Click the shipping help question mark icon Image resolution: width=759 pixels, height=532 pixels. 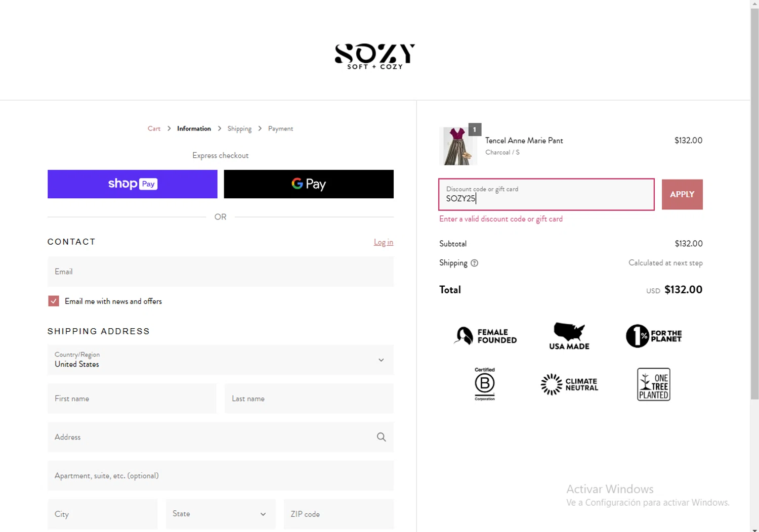point(474,263)
